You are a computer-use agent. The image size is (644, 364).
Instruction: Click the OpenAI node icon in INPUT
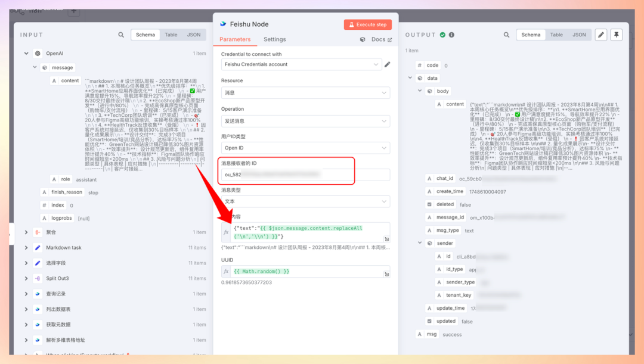coord(38,54)
